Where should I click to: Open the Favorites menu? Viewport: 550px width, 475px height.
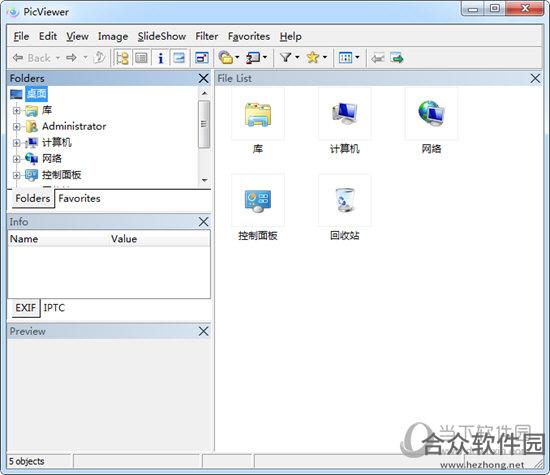(x=249, y=36)
